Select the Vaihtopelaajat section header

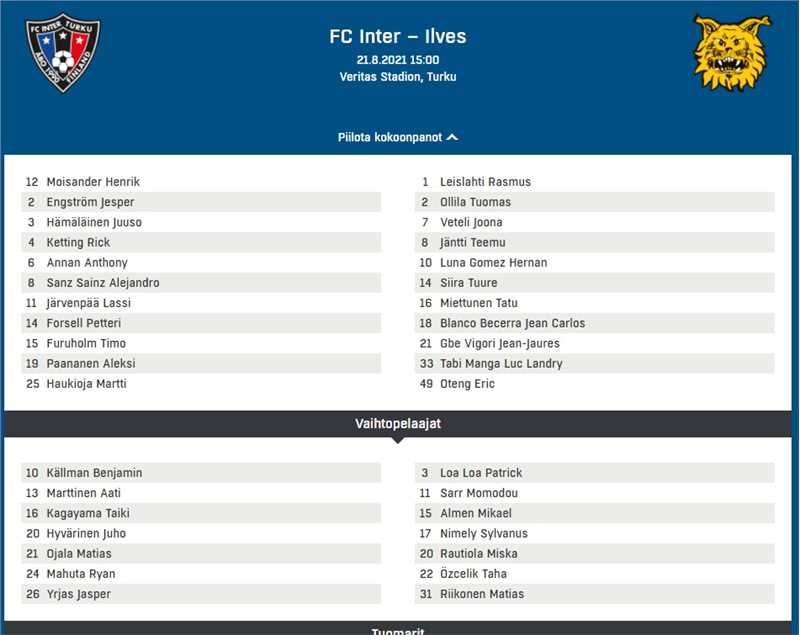point(398,424)
